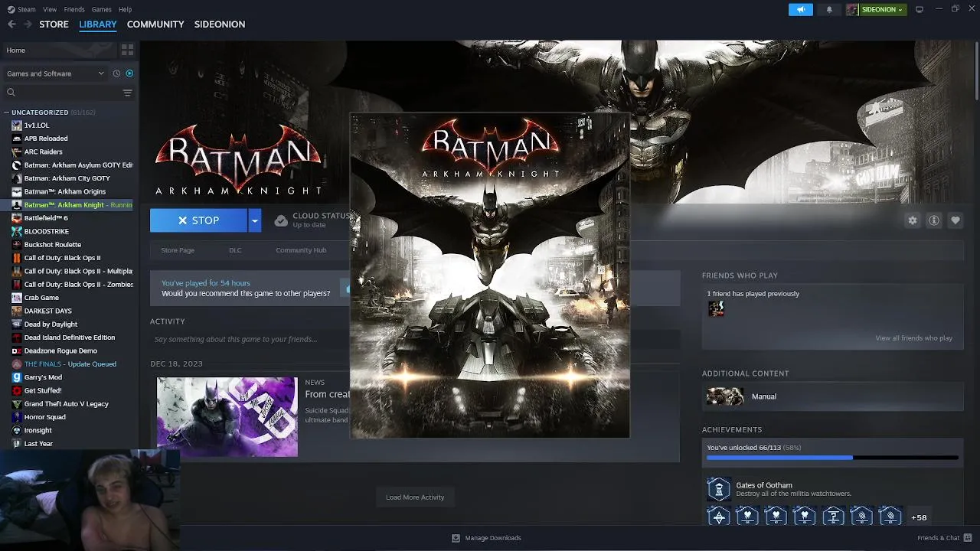Open the Games and Software dropdown
Image resolution: width=980 pixels, height=551 pixels.
click(x=55, y=73)
